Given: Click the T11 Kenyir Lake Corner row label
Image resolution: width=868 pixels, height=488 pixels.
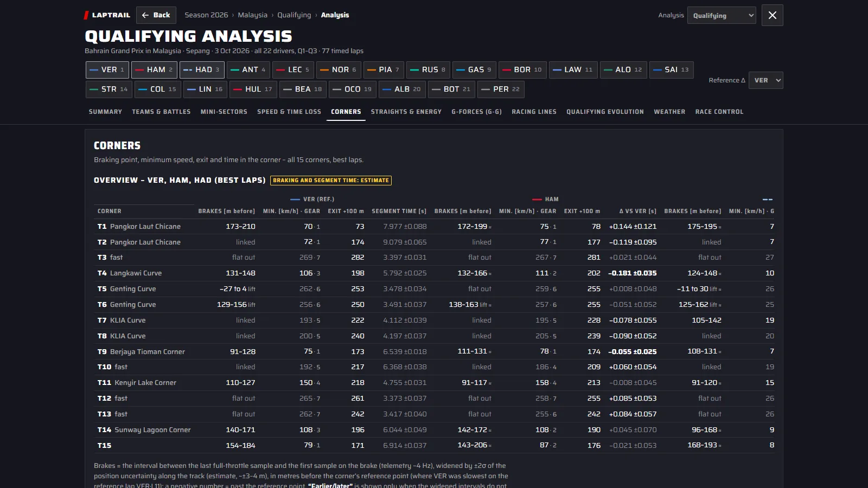Looking at the screenshot, I should tap(137, 383).
